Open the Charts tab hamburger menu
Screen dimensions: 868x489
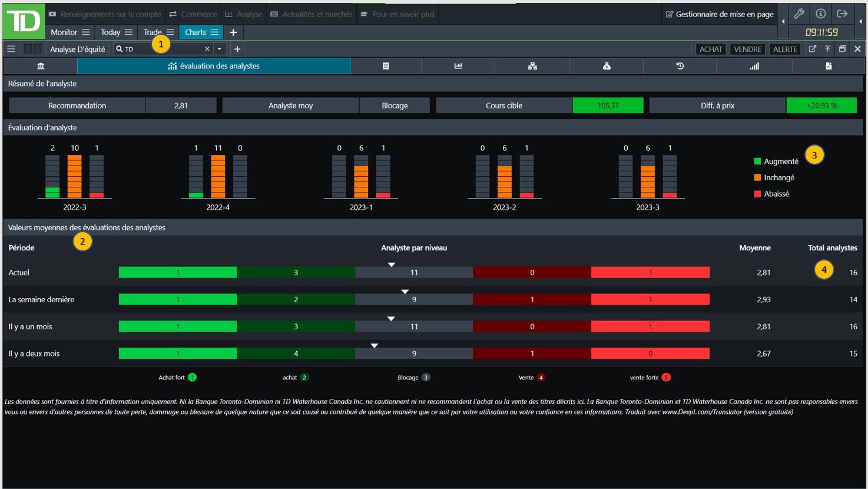coord(214,32)
